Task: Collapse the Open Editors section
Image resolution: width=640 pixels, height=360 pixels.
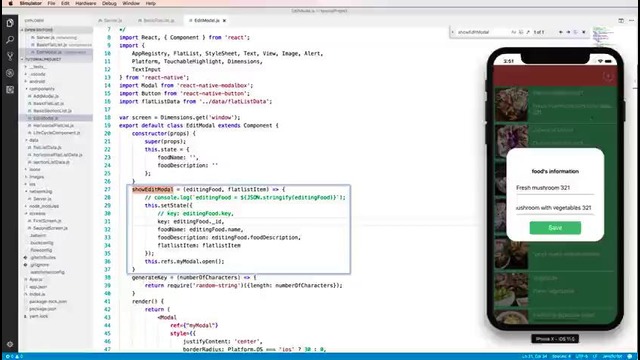Action: tap(56, 30)
